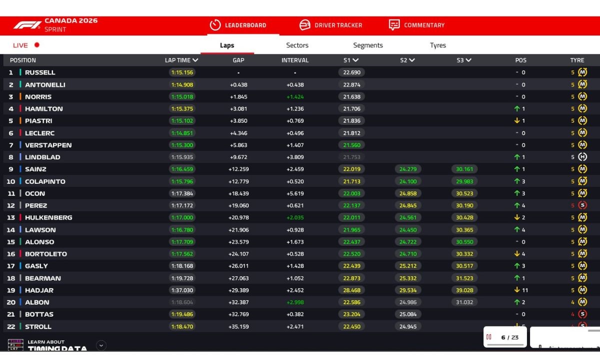Image resolution: width=600 pixels, height=364 pixels.
Task: Click Albon's greyed lap time 1:18.604
Action: [x=181, y=302]
